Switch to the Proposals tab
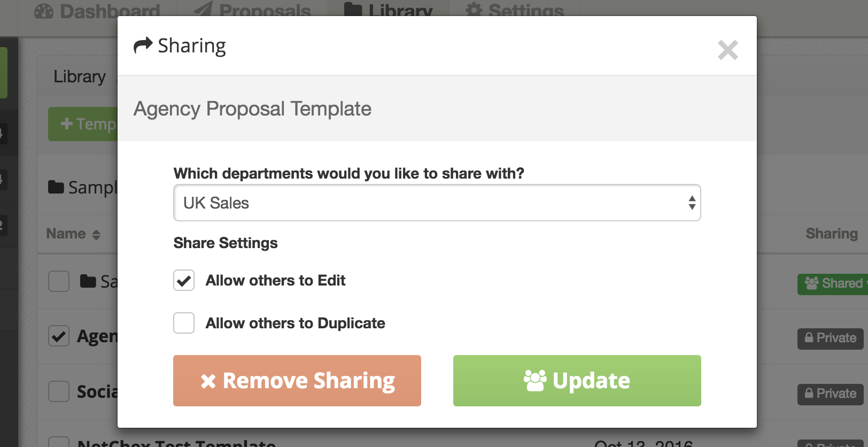 pos(252,11)
